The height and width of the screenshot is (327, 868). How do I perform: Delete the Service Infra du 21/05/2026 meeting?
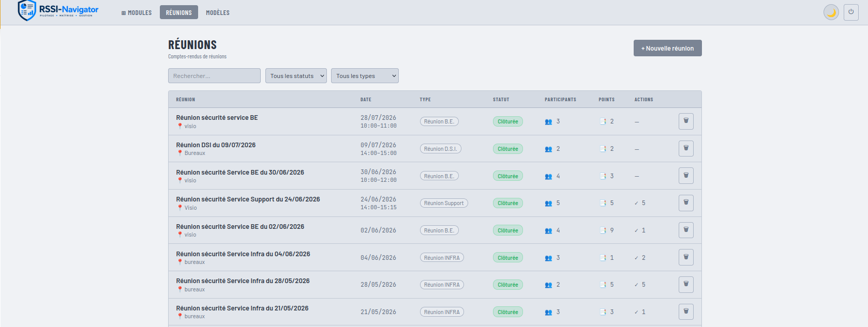(686, 312)
